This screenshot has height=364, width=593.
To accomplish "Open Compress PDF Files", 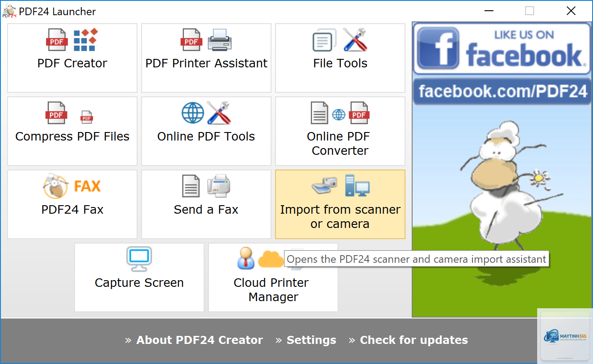I will click(x=72, y=131).
